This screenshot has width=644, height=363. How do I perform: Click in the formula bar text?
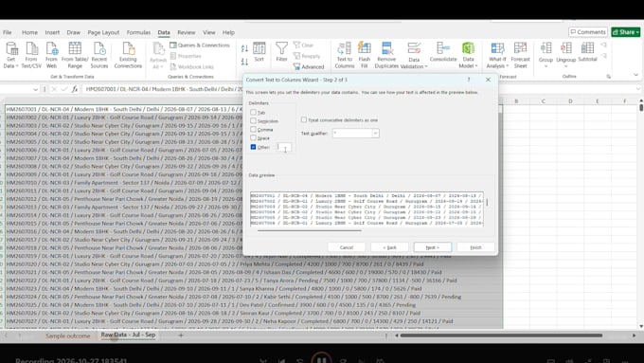point(163,89)
